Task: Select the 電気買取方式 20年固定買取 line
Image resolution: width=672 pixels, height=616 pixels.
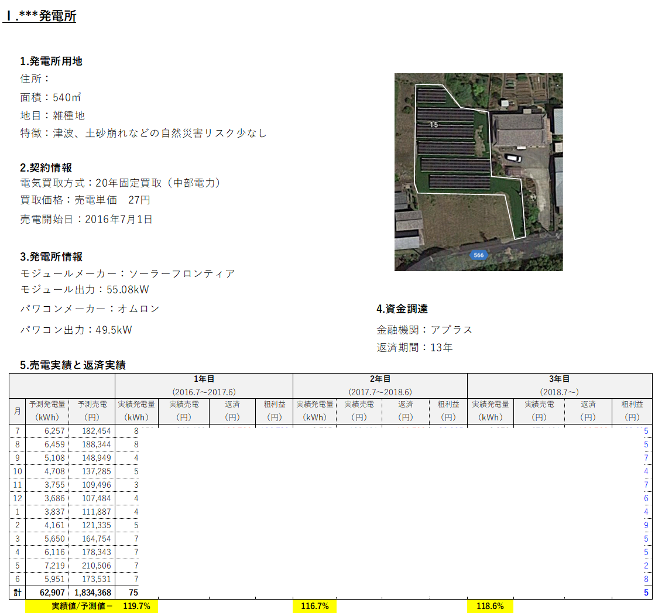Action: tap(121, 183)
